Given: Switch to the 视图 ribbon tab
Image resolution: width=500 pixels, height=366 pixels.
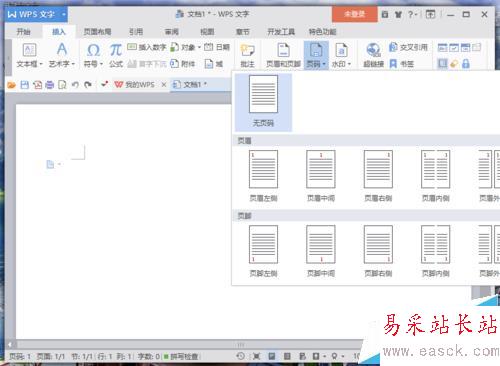Looking at the screenshot, I should [x=207, y=32].
